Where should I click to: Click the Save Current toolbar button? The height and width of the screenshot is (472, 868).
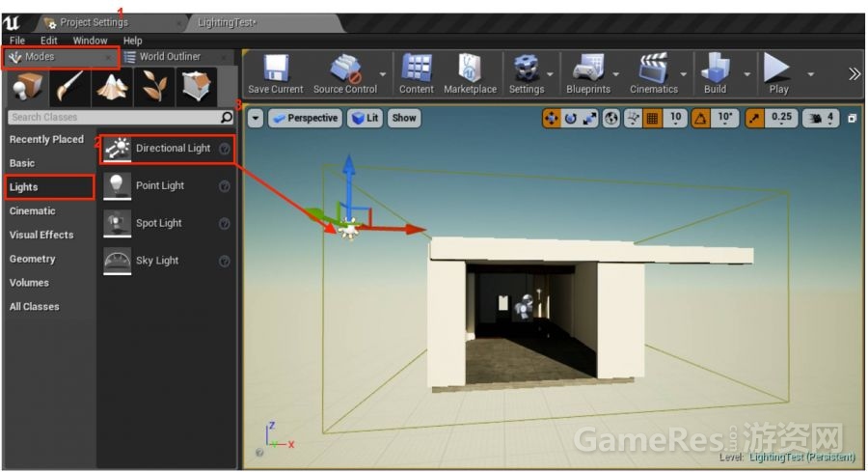(275, 74)
